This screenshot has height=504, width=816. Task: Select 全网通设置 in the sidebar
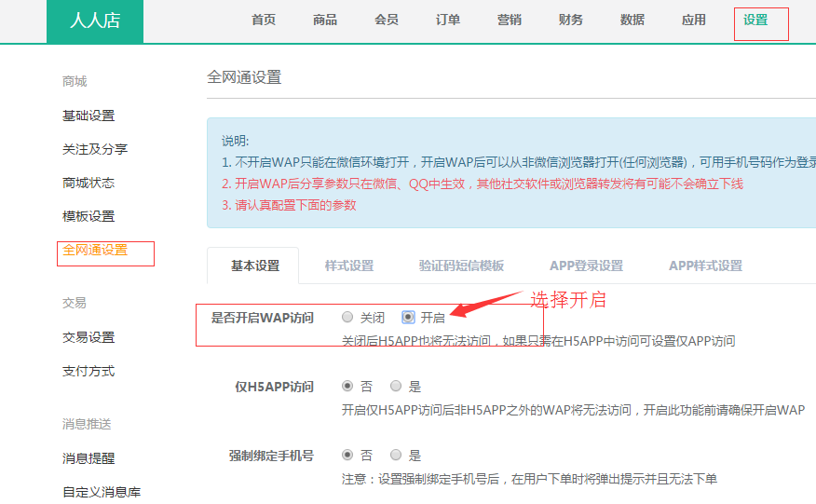point(95,250)
